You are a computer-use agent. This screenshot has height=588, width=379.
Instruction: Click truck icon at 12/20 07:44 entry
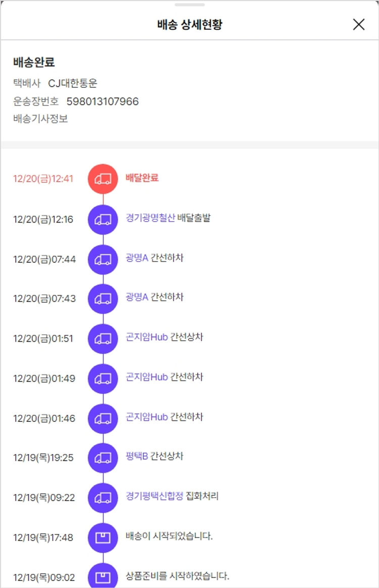pyautogui.click(x=103, y=259)
